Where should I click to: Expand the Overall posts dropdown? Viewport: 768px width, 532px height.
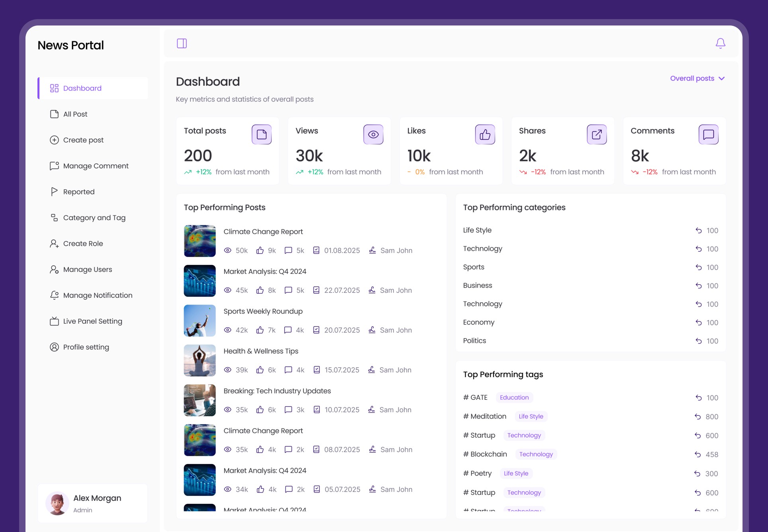pyautogui.click(x=692, y=78)
